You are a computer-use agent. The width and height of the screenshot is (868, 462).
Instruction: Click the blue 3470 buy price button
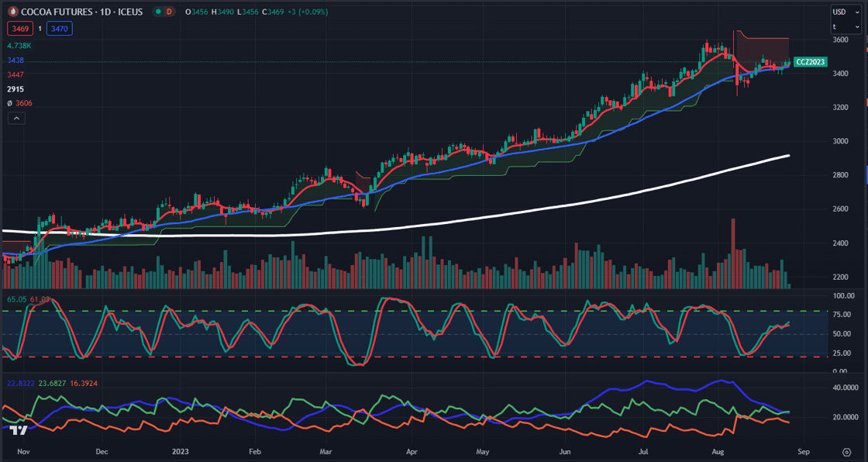(x=59, y=28)
